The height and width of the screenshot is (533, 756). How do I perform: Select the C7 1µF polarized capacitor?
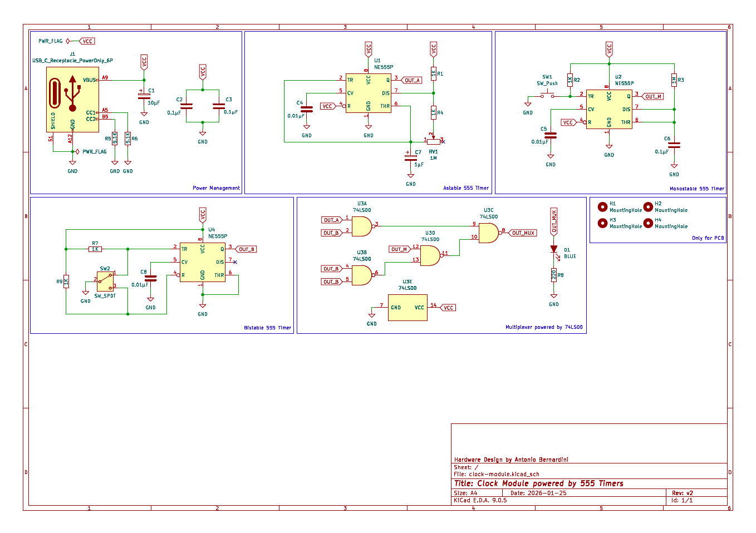tap(411, 157)
